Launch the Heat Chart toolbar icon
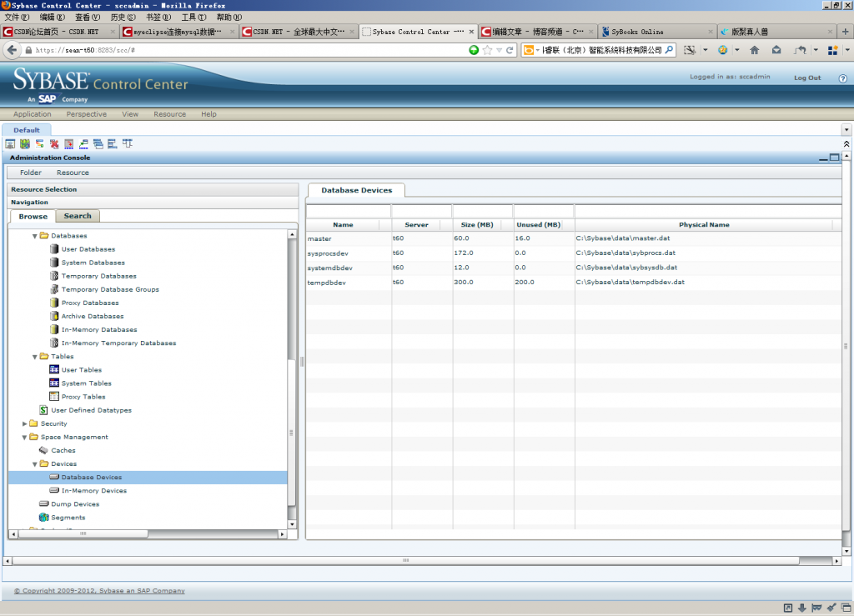This screenshot has width=854, height=616. 39,143
